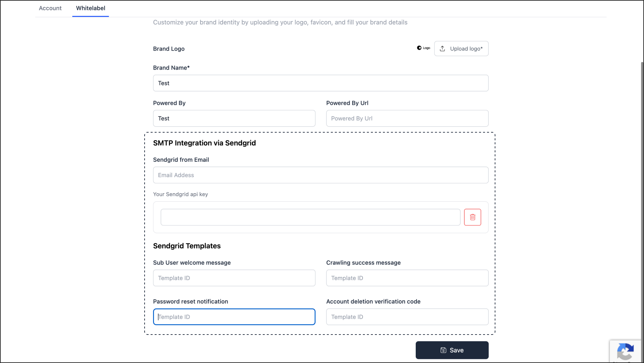Click the upload arrow icon on Upload logo
Viewport: 644px width, 363px height.
tap(442, 49)
